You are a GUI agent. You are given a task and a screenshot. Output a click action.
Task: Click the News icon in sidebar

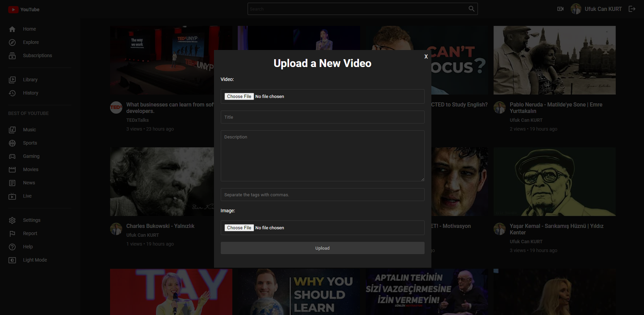(12, 183)
